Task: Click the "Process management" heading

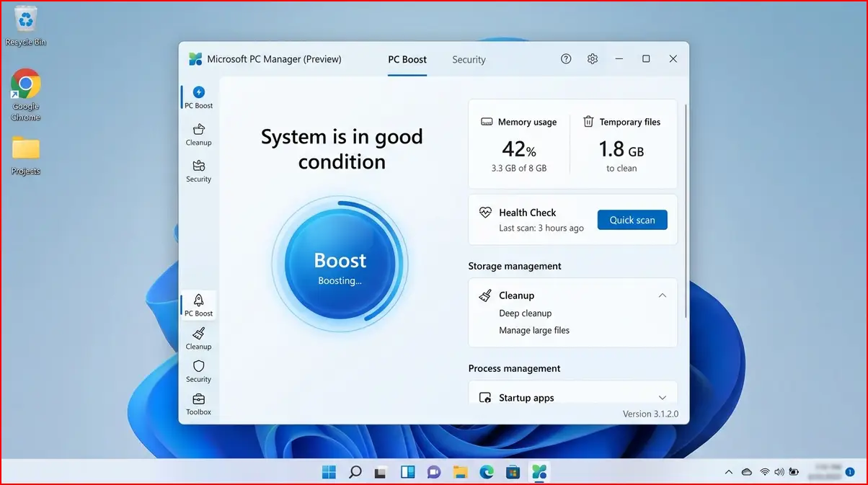Action: tap(514, 368)
